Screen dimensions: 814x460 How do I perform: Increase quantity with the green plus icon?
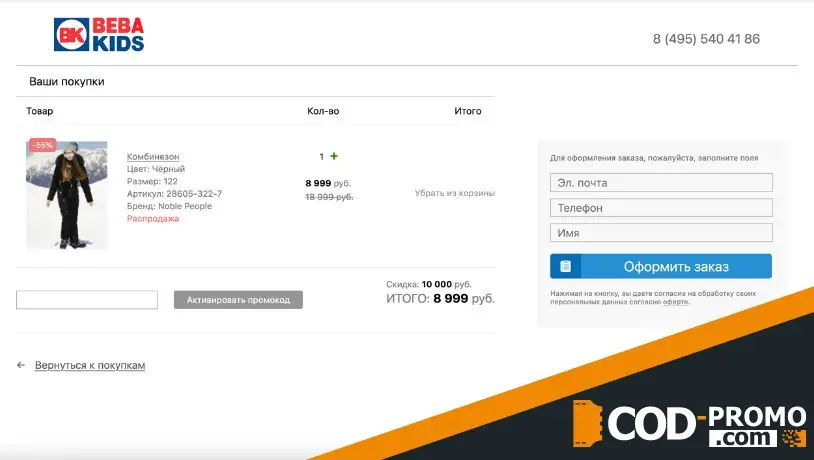coord(334,156)
